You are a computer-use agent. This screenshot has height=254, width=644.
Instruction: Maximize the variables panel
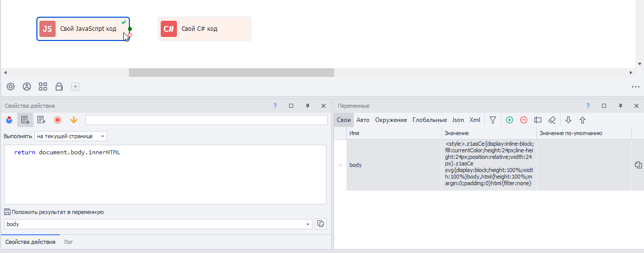point(604,106)
